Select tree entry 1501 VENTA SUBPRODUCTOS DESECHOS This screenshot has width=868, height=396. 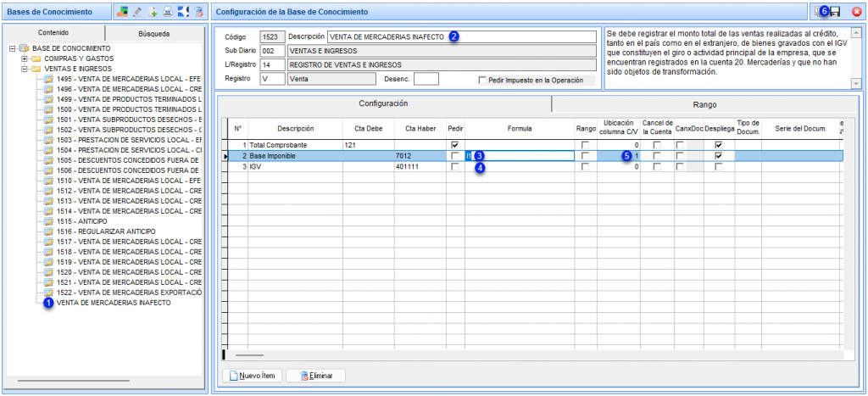(x=129, y=120)
